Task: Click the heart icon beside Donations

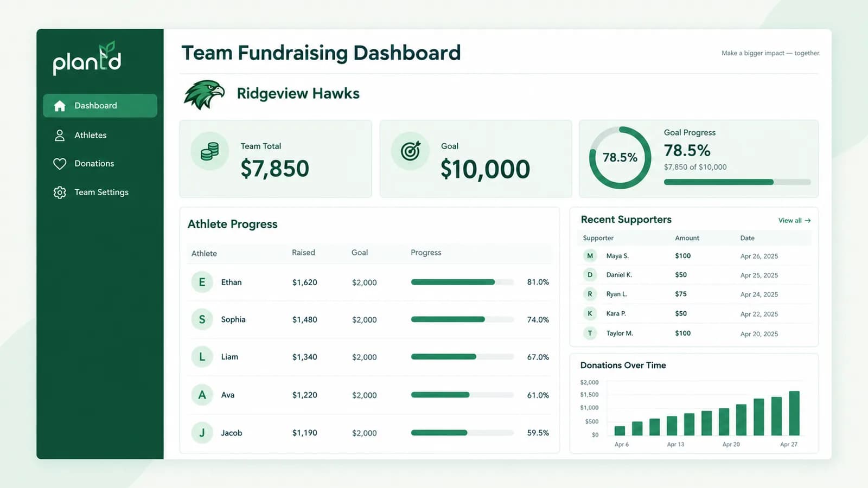Action: [x=60, y=164]
